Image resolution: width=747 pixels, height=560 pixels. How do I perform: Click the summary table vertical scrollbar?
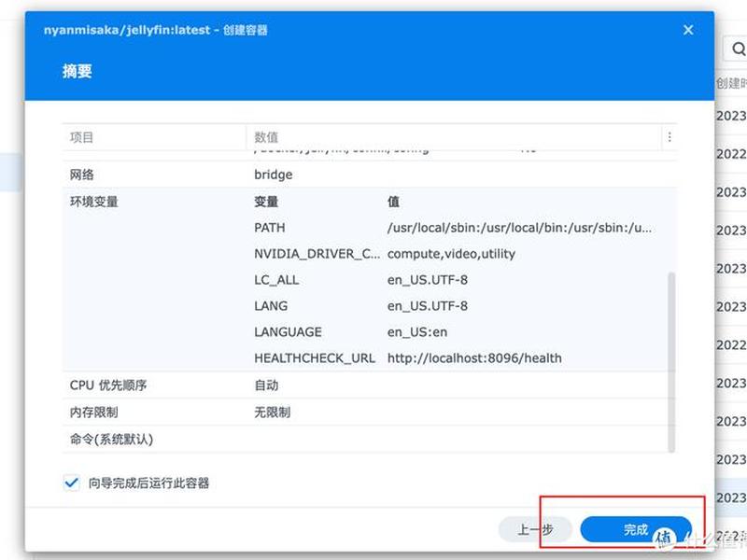click(x=671, y=362)
